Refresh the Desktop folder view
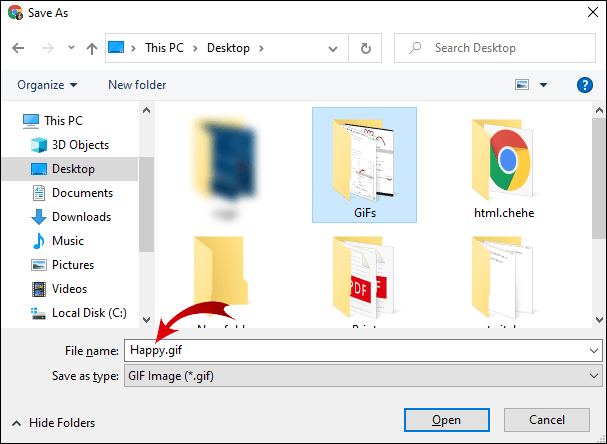This screenshot has width=607, height=444. pyautogui.click(x=365, y=48)
